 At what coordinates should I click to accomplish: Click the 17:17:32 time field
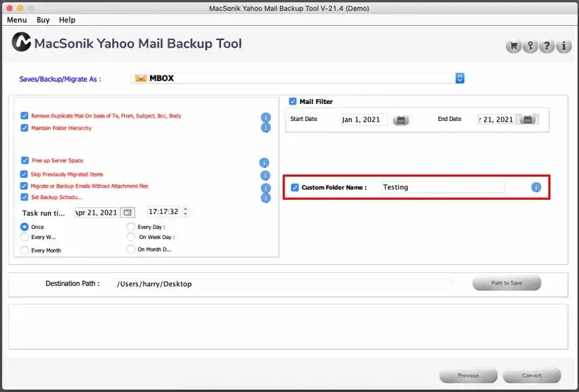tap(164, 211)
